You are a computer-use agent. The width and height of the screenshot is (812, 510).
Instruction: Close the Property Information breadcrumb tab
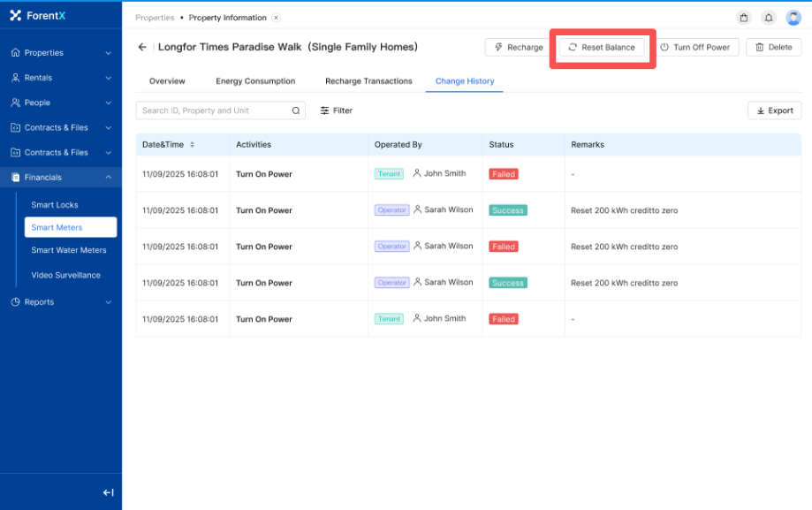(276, 18)
